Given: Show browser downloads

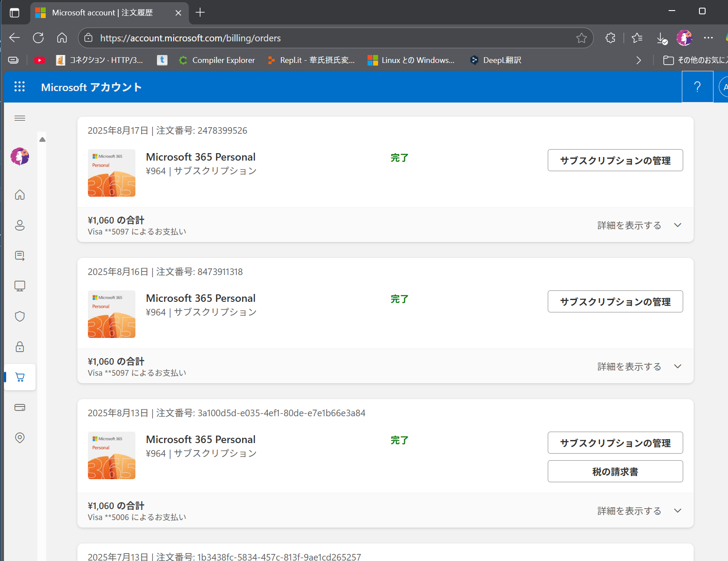Looking at the screenshot, I should click(x=661, y=38).
